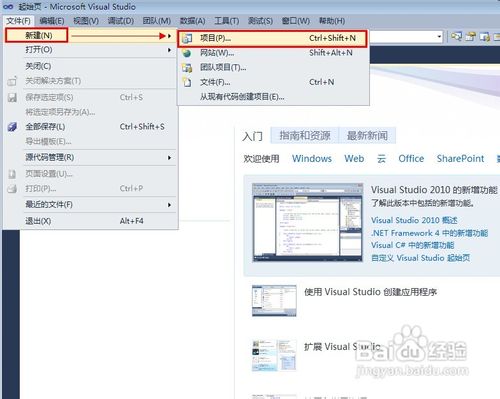Click the Properties window toolbar icon
Image resolution: width=500 pixels, height=399 pixels.
470,36
